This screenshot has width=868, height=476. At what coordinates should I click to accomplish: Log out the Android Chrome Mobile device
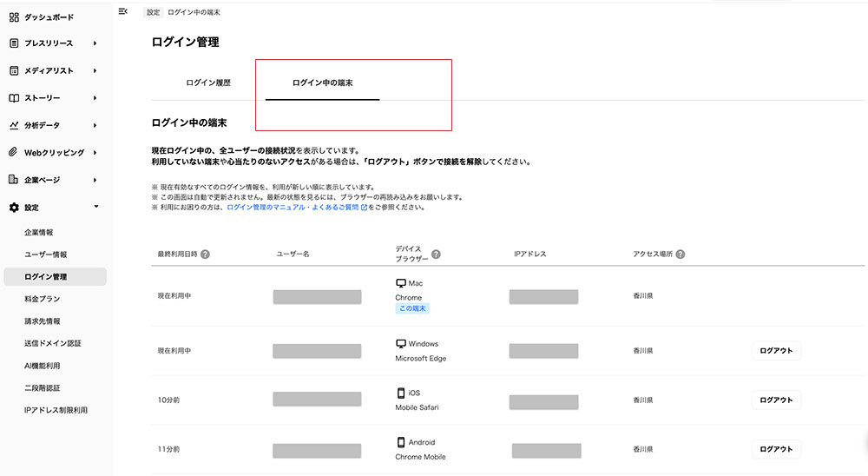coord(775,449)
